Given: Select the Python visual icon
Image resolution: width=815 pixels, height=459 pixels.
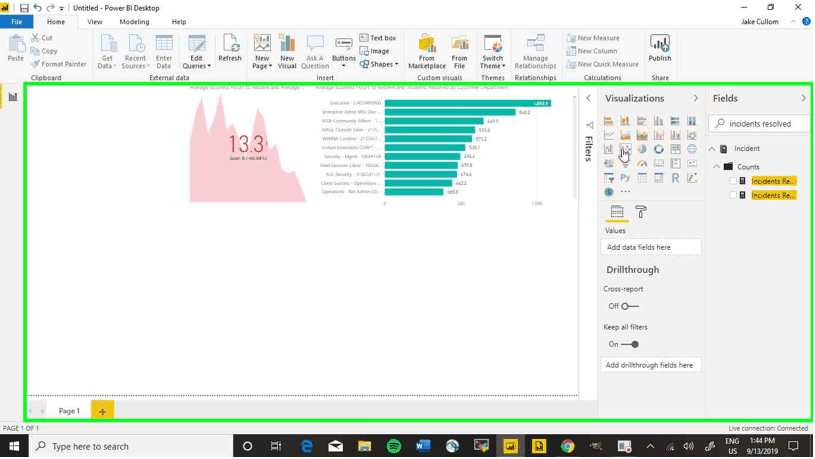Looking at the screenshot, I should pyautogui.click(x=625, y=178).
